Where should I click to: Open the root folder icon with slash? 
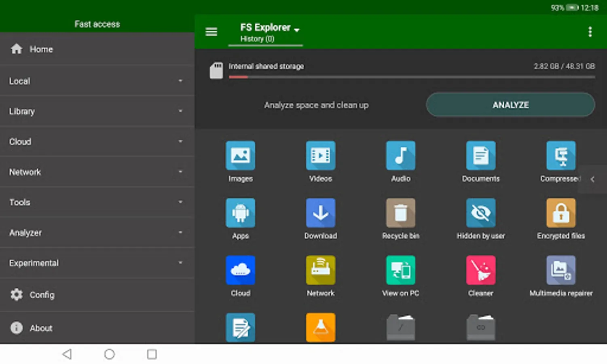point(400,328)
